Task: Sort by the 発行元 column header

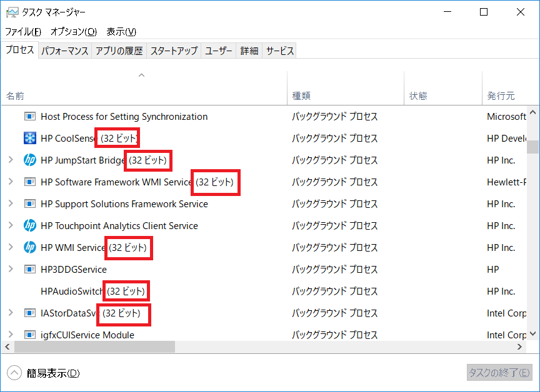Action: coord(511,88)
